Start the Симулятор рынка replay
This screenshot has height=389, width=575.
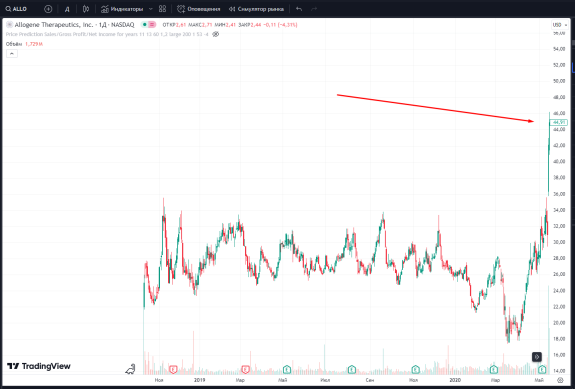(x=256, y=9)
